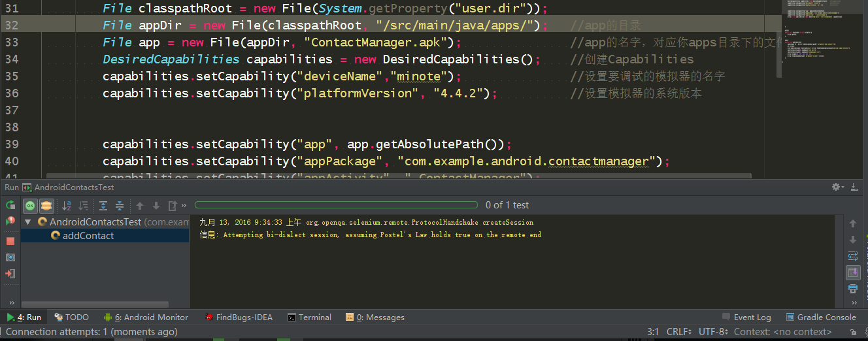Toggle show ignored tests button
868x341 pixels.
coord(46,206)
